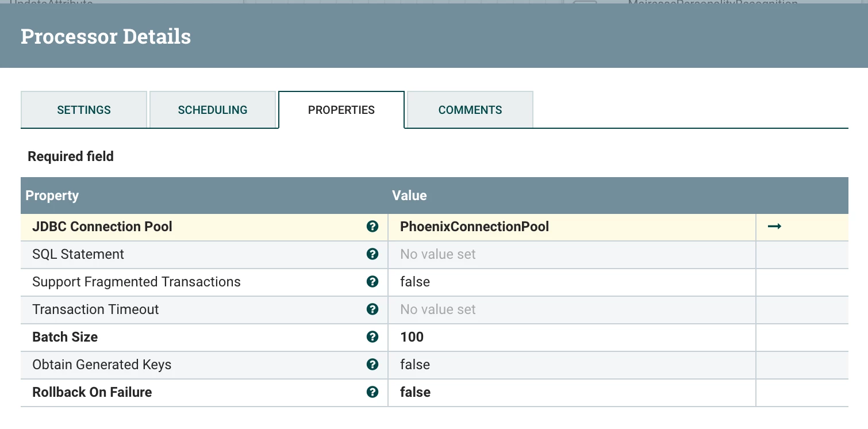Open the Batch Size help tooltip icon

point(372,337)
